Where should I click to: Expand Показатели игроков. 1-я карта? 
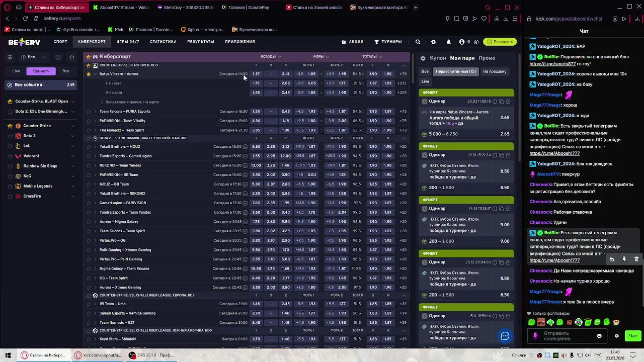point(132,102)
